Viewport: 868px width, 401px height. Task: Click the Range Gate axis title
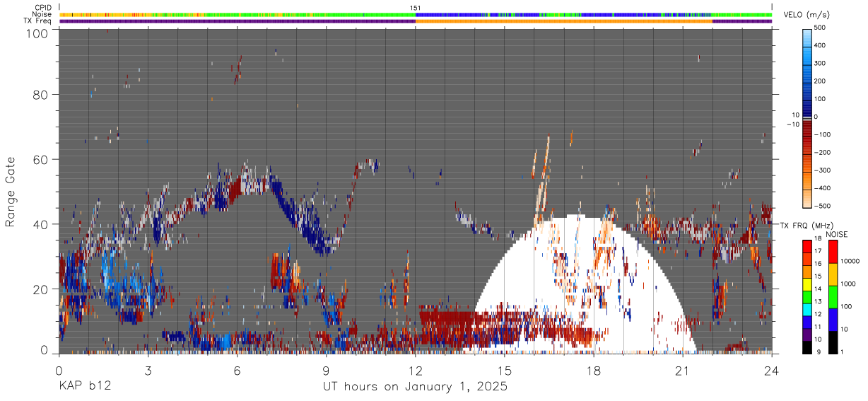tap(11, 192)
